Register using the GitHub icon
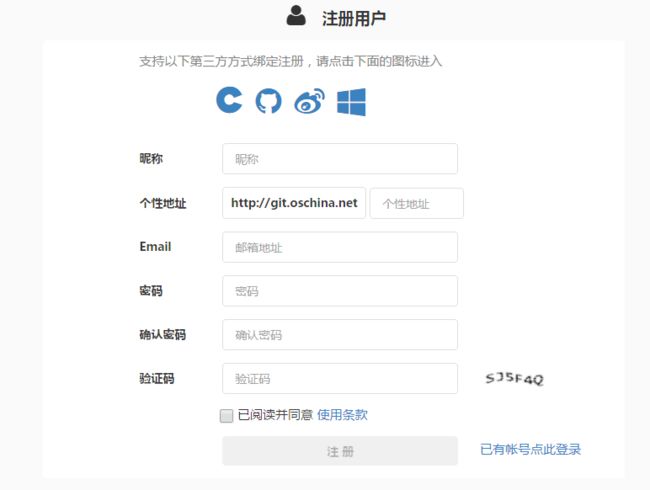650x490 pixels. click(x=268, y=101)
